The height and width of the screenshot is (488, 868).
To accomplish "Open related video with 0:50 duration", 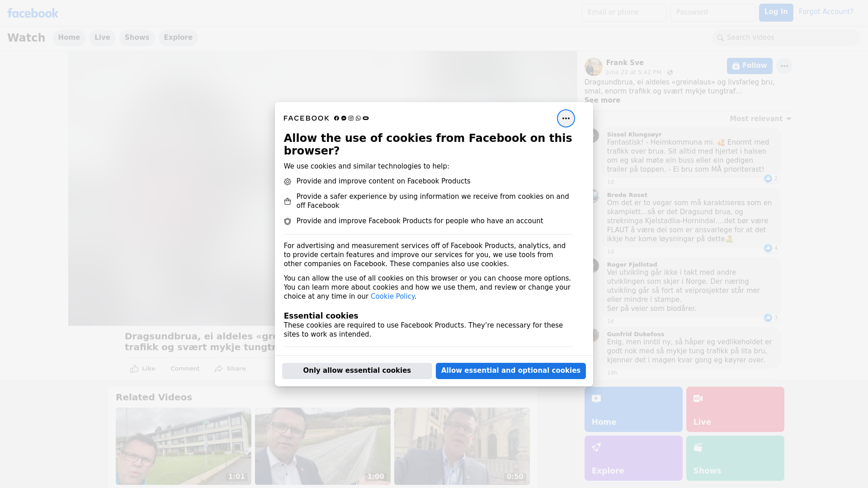I will tap(462, 446).
